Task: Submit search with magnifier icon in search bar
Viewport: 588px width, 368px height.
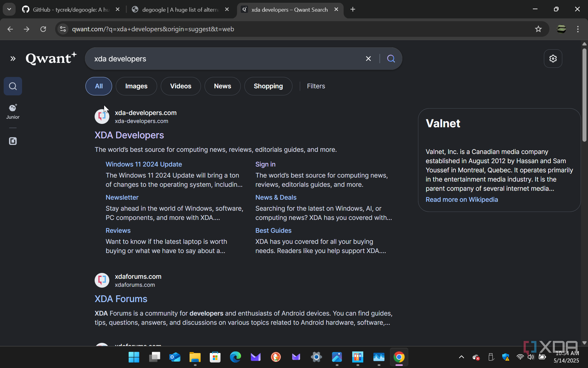Action: (x=391, y=59)
